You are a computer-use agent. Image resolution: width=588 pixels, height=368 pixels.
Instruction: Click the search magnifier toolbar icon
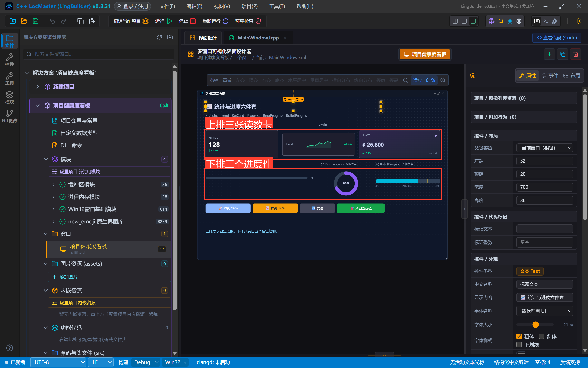[501, 21]
